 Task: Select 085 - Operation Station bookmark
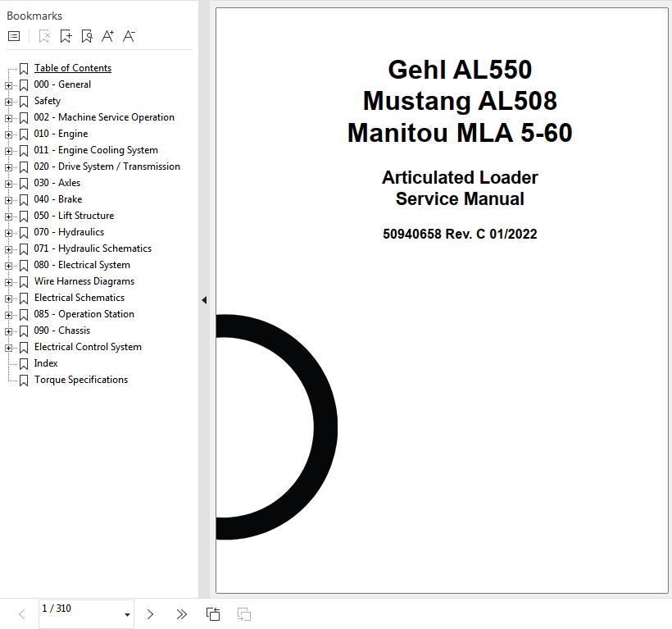84,314
